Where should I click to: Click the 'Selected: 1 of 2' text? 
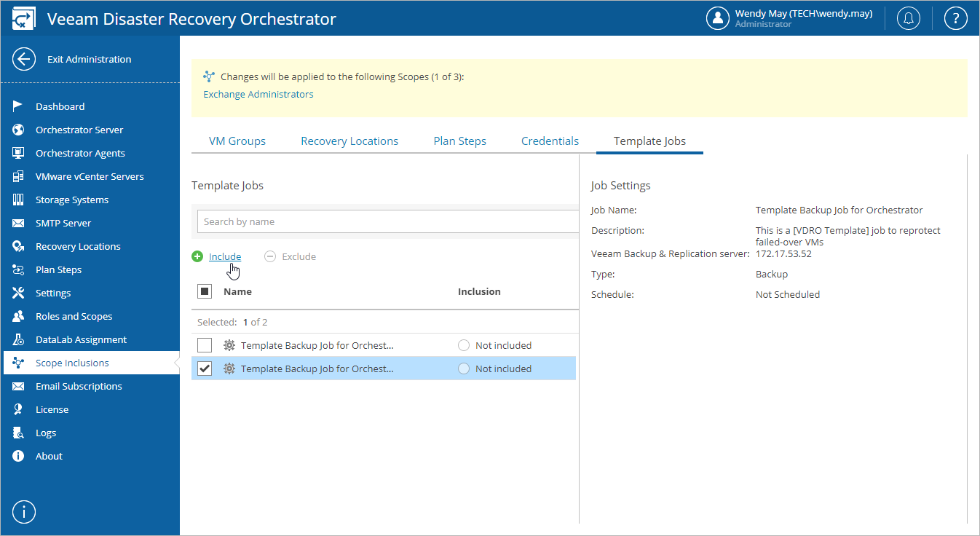click(x=232, y=322)
